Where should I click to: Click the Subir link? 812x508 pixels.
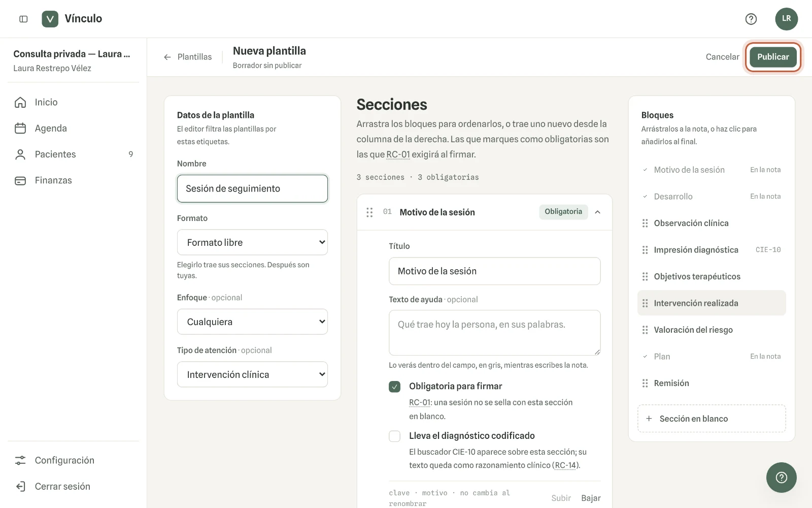pyautogui.click(x=561, y=498)
